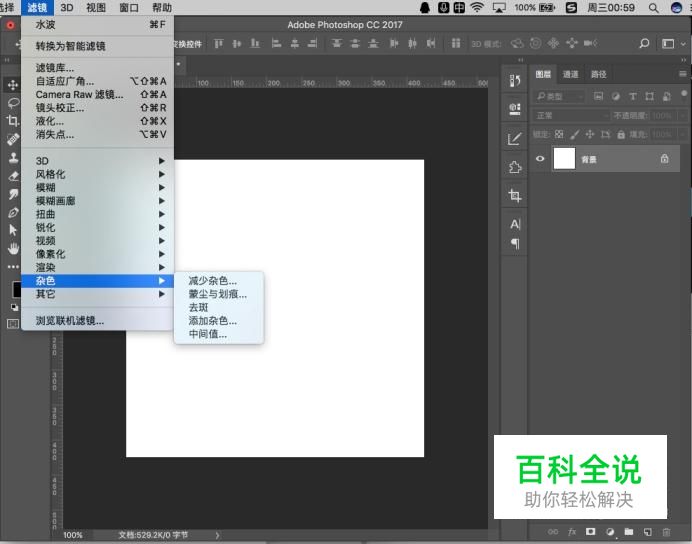
Task: Click the create new layer icon
Action: click(x=647, y=532)
